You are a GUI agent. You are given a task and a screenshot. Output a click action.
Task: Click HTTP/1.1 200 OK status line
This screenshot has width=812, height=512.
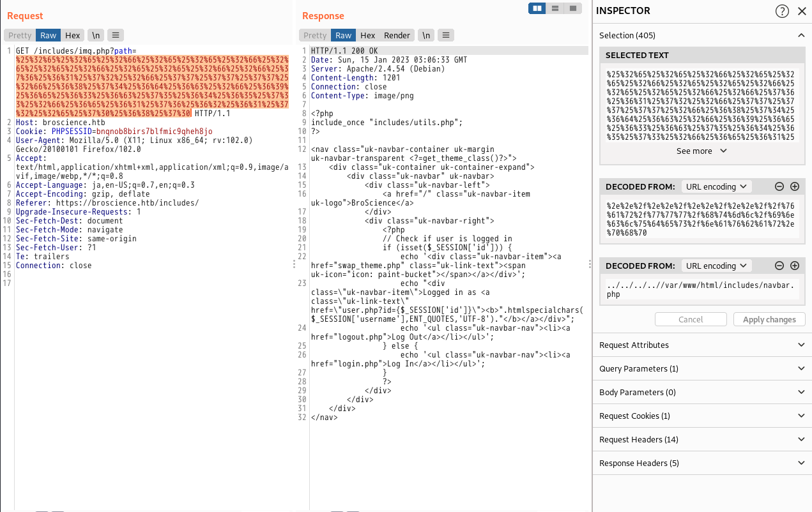point(344,50)
